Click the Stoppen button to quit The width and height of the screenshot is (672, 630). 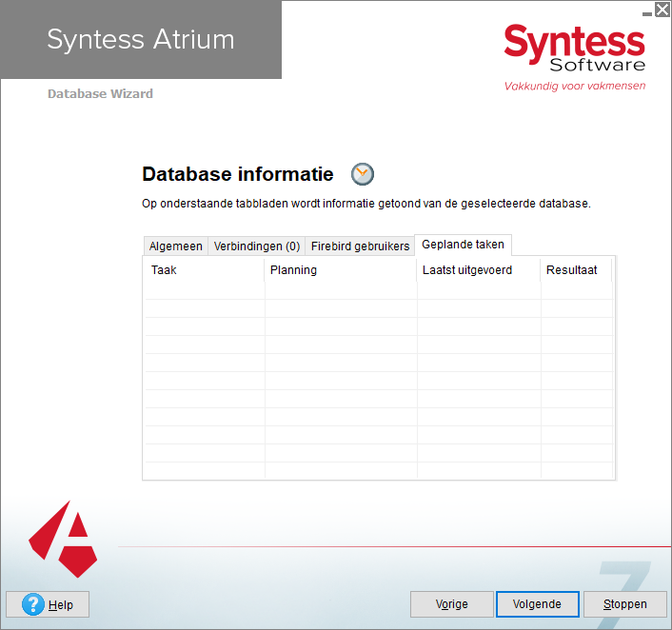pyautogui.click(x=624, y=604)
